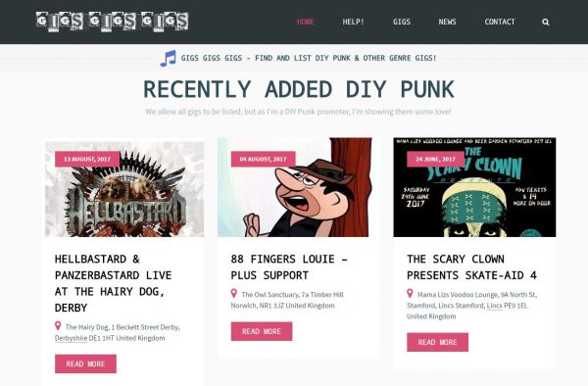Open the Hellbastard & Panzerbastard gig title
The height and width of the screenshot is (386, 588).
click(114, 283)
